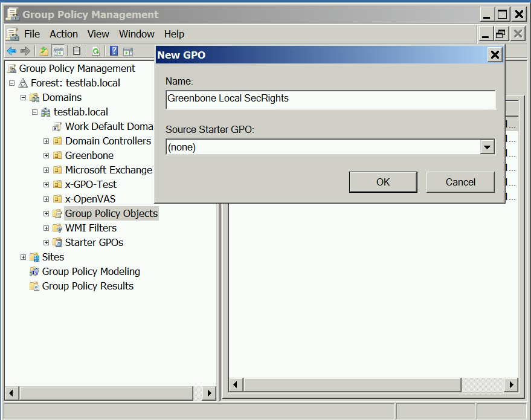Expand the Sites node

[24, 257]
